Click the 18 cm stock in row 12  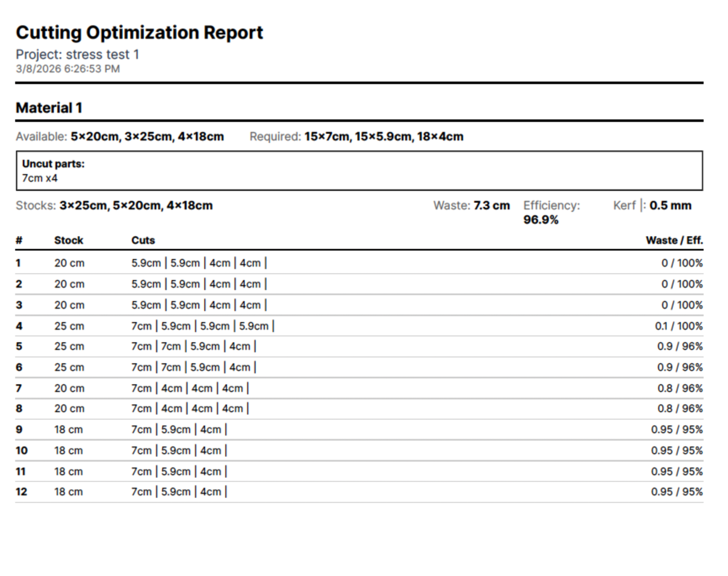[68, 492]
